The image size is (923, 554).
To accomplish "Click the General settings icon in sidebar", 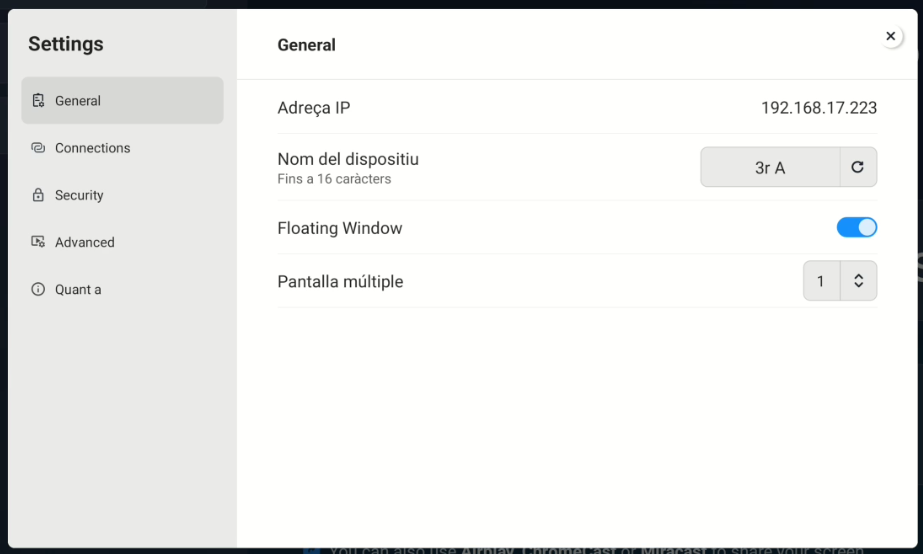I will click(38, 101).
